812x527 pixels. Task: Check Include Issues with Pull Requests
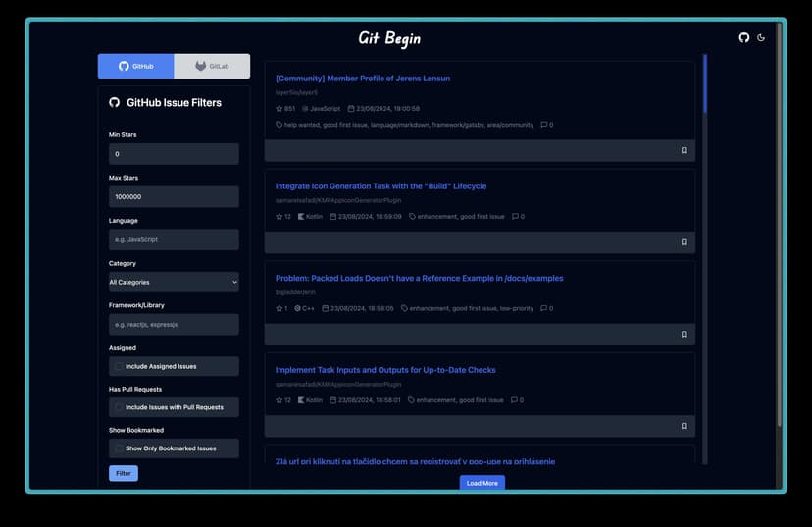pyautogui.click(x=119, y=407)
